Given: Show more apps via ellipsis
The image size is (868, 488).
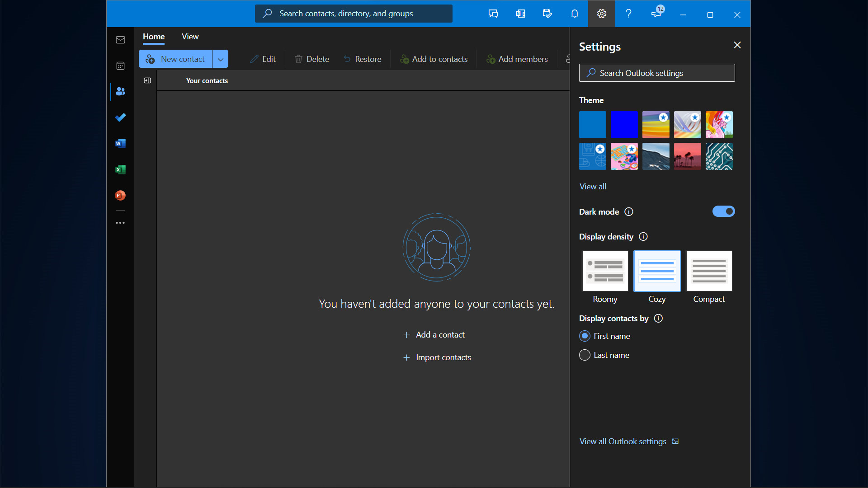Looking at the screenshot, I should [120, 223].
